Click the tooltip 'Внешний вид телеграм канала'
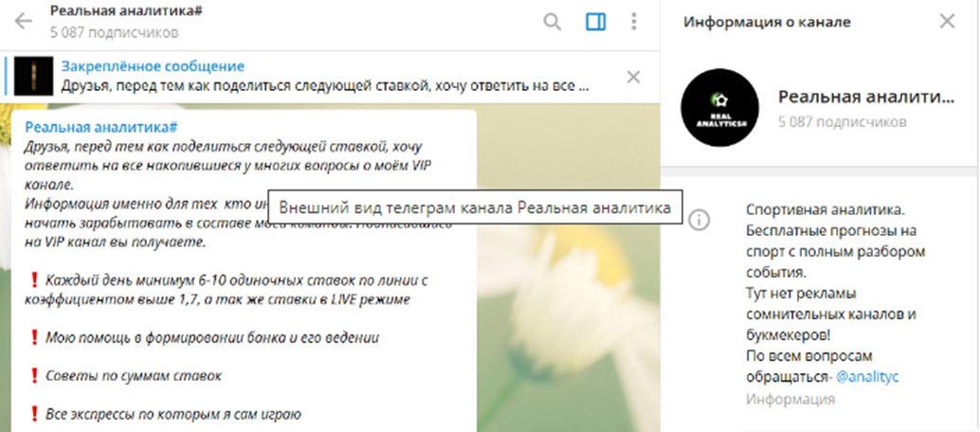This screenshot has width=980, height=432. (475, 208)
